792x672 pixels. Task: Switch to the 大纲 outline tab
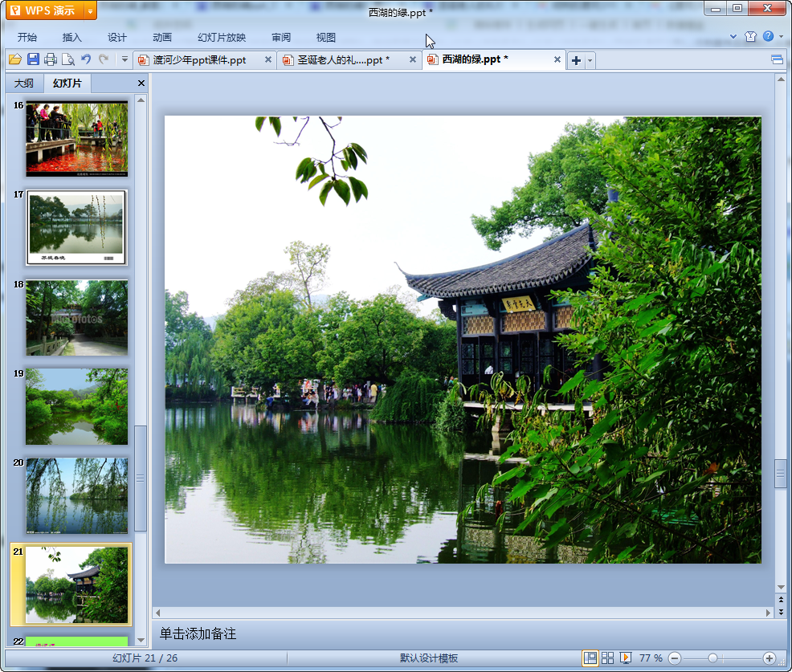click(x=24, y=83)
